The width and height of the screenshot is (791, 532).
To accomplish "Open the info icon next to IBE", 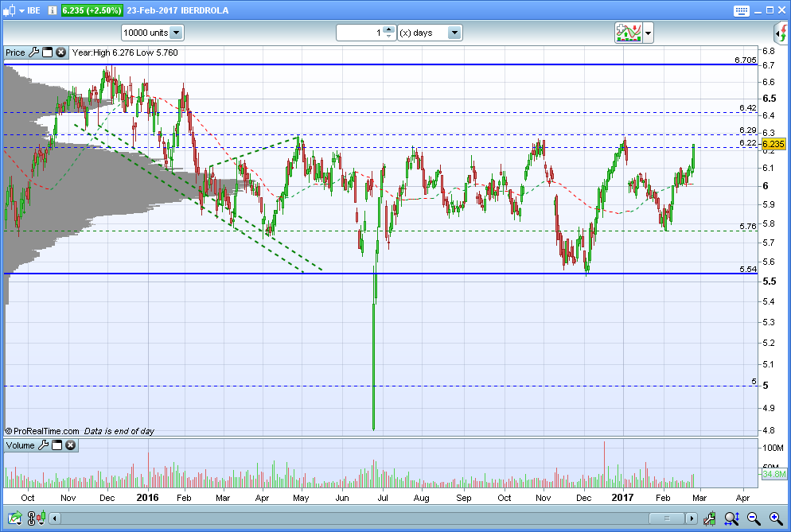I will point(52,11).
